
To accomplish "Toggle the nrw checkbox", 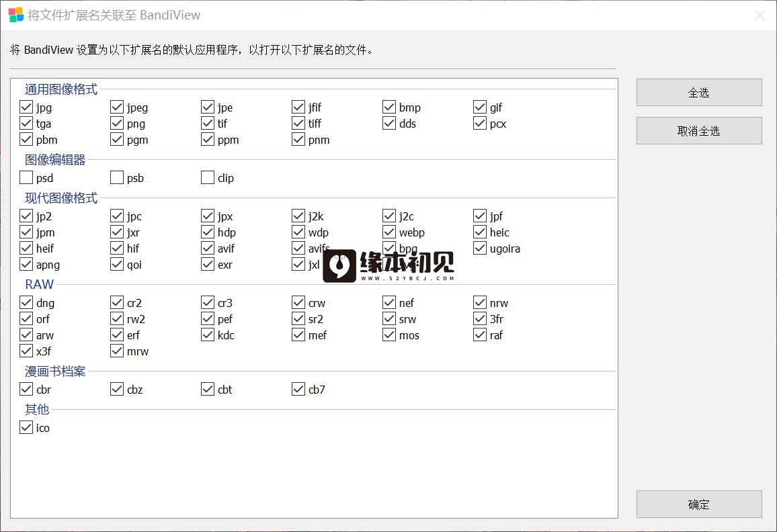I will (x=480, y=302).
